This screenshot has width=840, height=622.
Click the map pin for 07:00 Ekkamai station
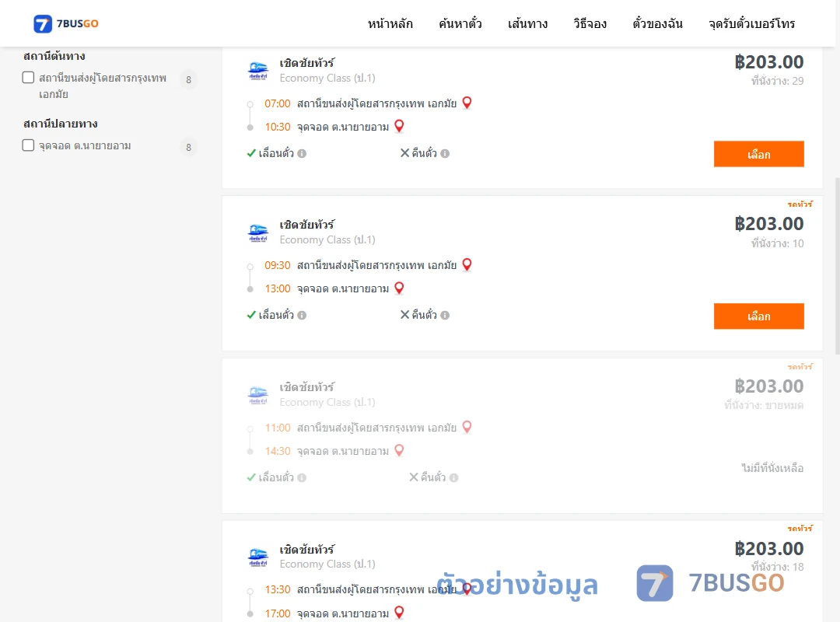pos(467,103)
